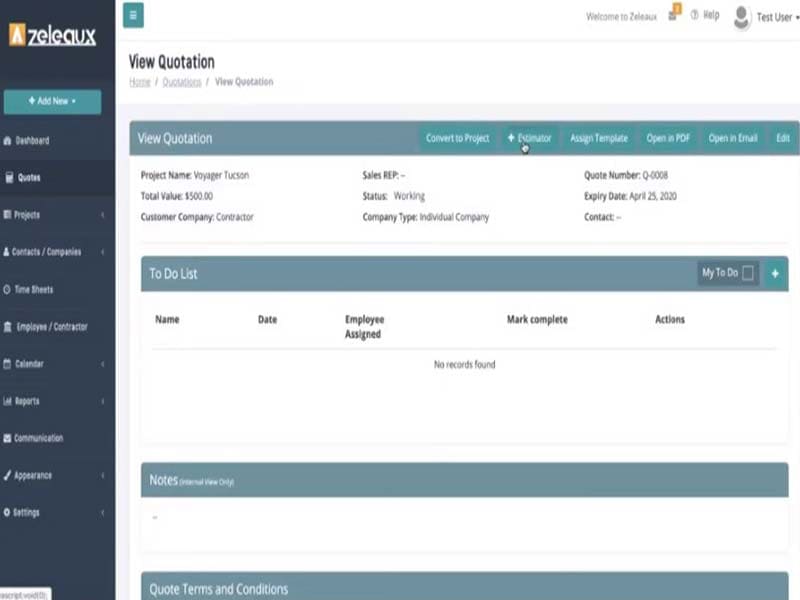Click Assign Template button
800x600 pixels.
click(x=599, y=138)
